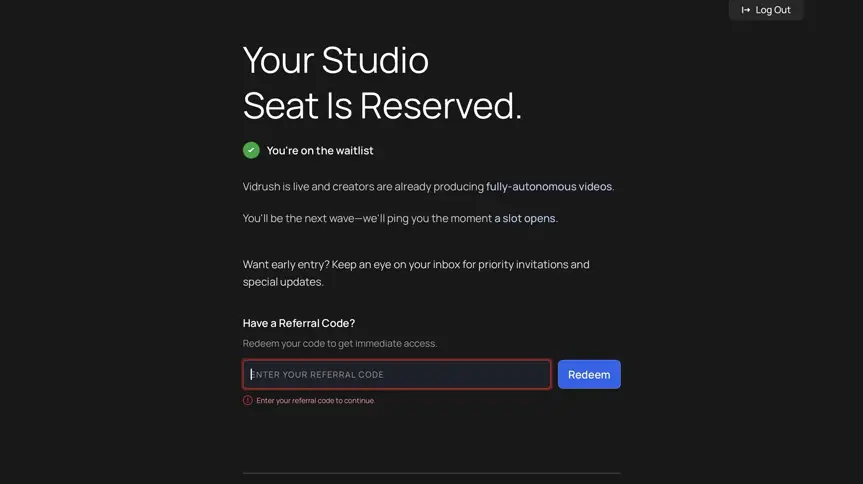Click the "Seat Is Reserved." heading line

pyautogui.click(x=382, y=105)
